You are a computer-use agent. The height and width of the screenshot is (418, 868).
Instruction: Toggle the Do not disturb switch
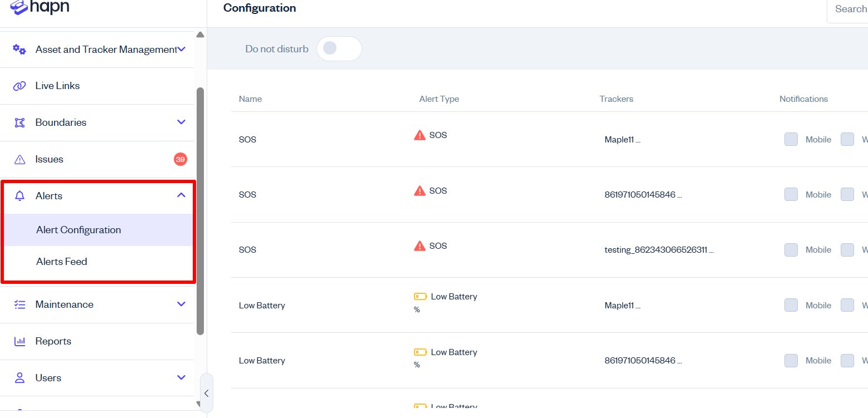[339, 49]
